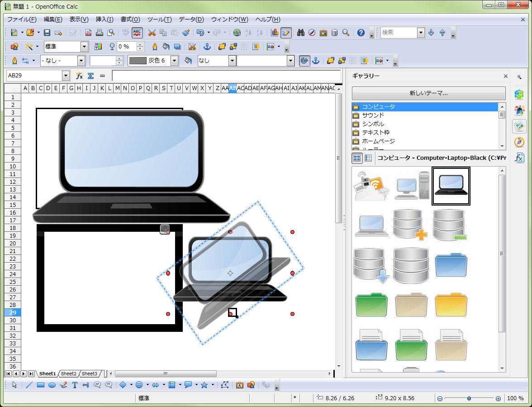Click the zoom slider handle

tap(469, 398)
